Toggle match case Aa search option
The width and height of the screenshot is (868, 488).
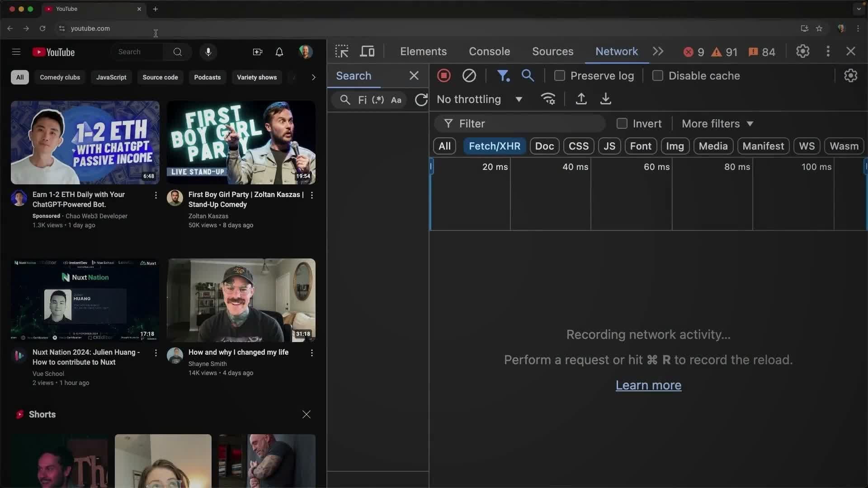(396, 100)
